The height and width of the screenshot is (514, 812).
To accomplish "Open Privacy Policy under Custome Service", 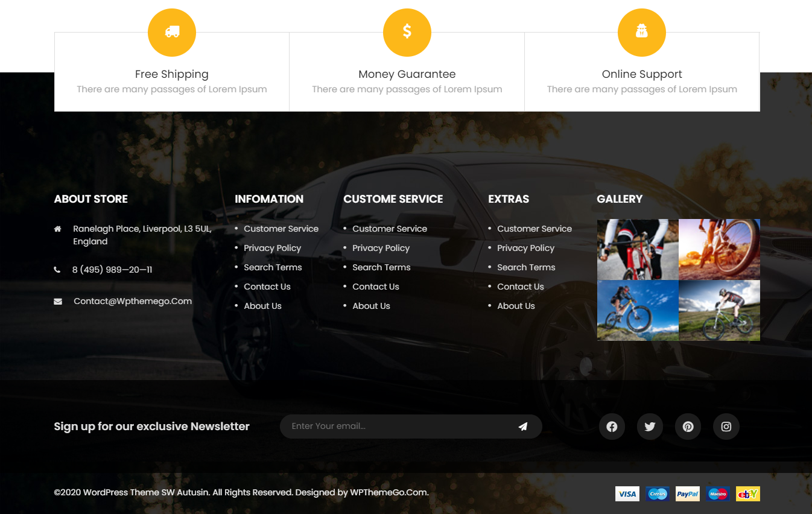I will click(381, 248).
